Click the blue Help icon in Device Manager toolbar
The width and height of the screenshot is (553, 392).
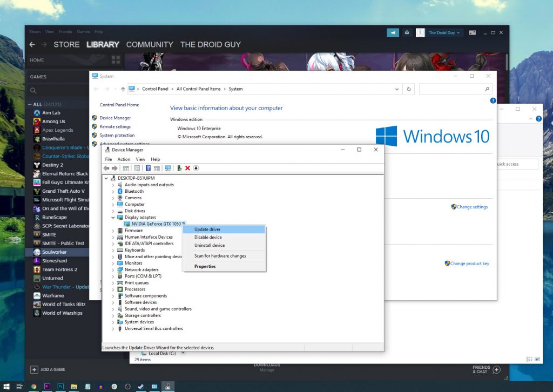point(148,168)
